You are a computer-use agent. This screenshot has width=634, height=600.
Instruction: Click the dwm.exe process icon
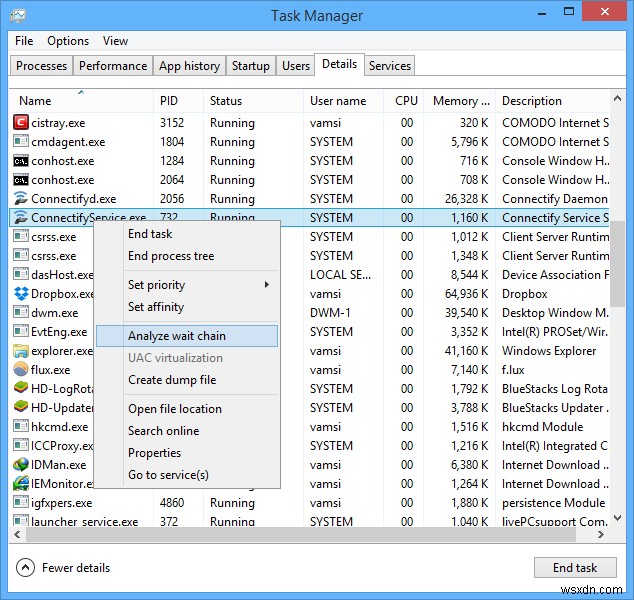point(21,313)
